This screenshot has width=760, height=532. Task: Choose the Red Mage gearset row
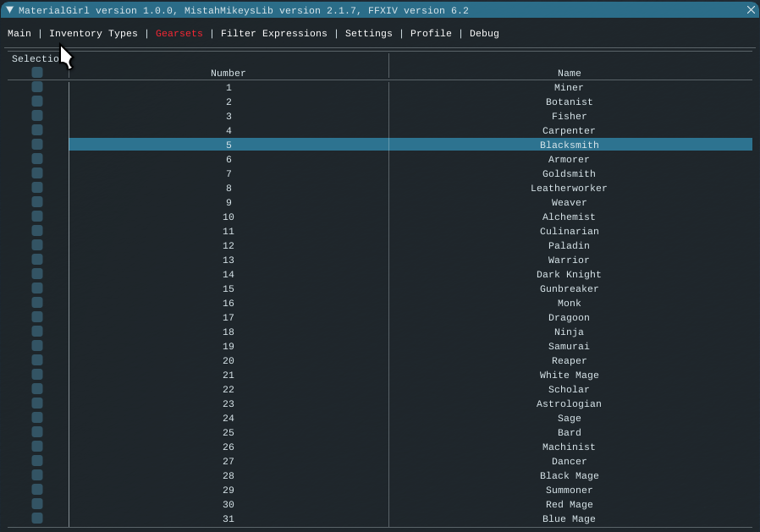569,505
